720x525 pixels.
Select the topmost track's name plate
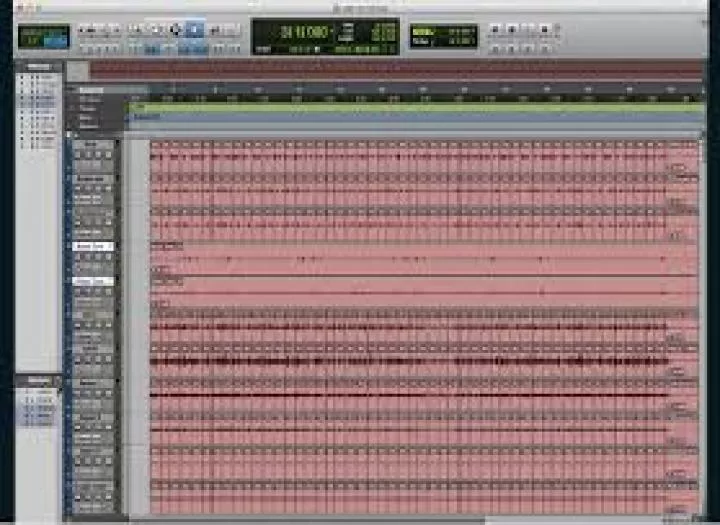(93, 144)
